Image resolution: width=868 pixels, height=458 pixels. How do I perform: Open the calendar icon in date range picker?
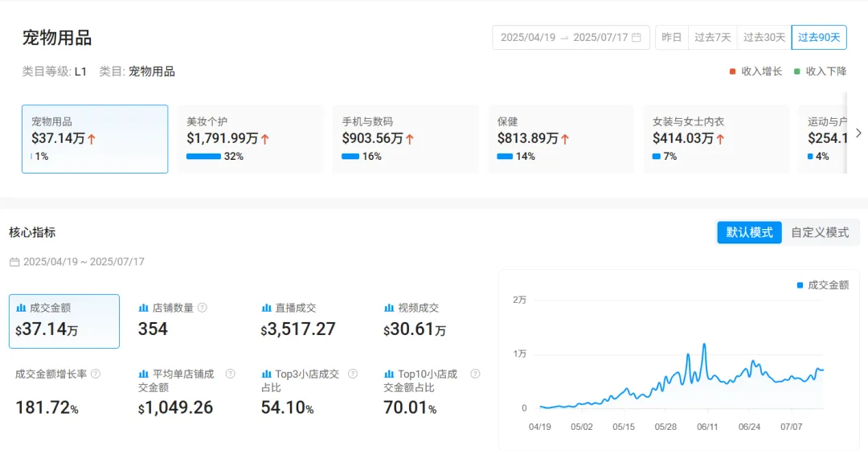(x=637, y=37)
